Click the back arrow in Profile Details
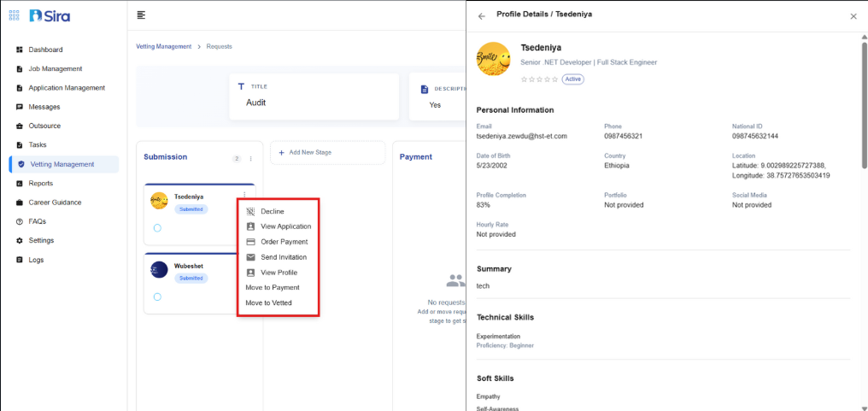 tap(481, 15)
